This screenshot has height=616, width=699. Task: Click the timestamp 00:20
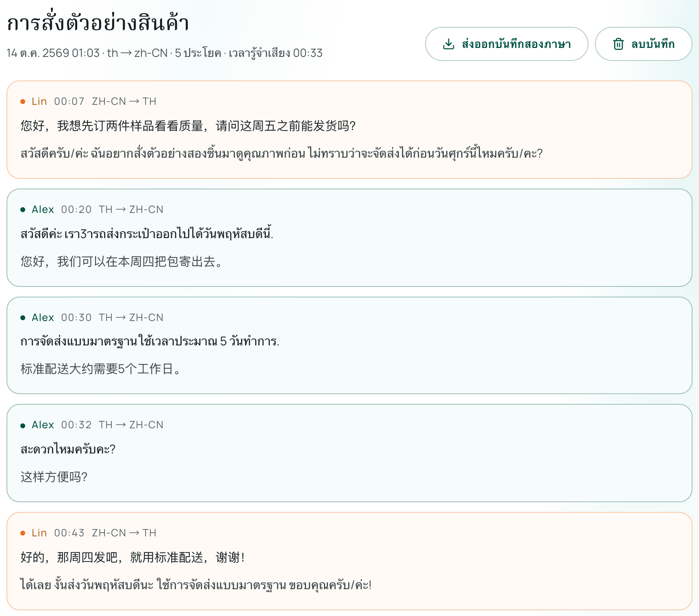[x=76, y=209]
